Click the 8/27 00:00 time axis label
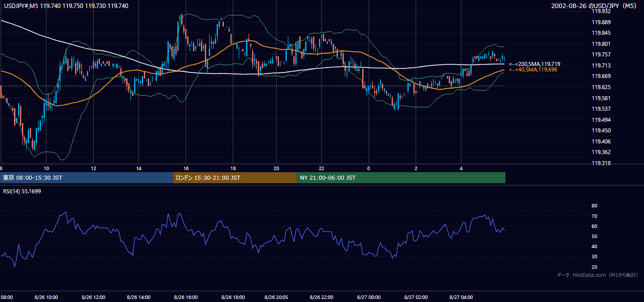Image resolution: width=644 pixels, height=302 pixels. tap(368, 297)
